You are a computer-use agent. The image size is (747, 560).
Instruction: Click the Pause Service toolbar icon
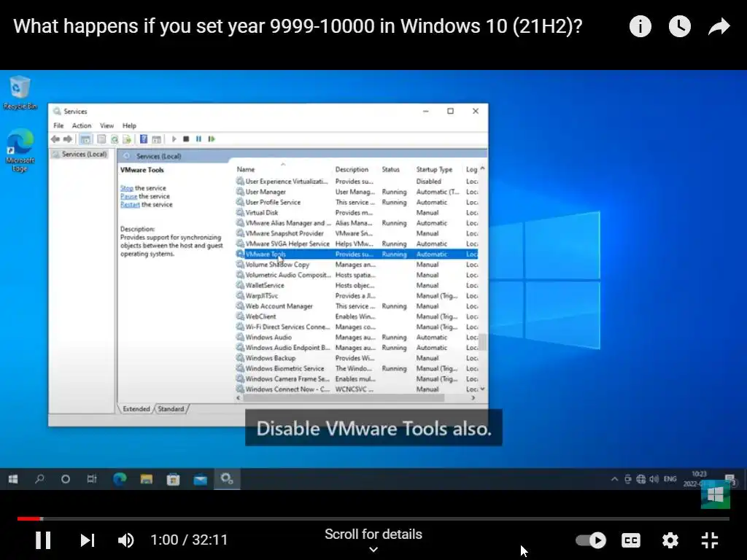(x=198, y=139)
